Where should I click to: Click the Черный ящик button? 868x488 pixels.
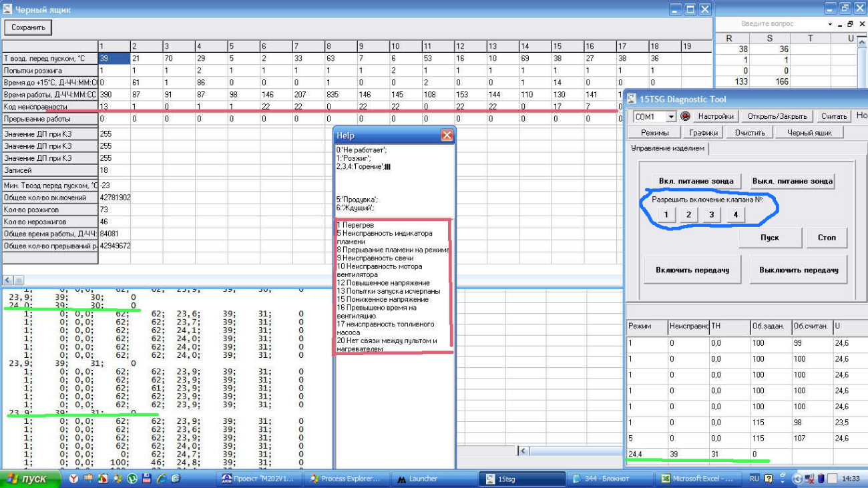coord(809,132)
